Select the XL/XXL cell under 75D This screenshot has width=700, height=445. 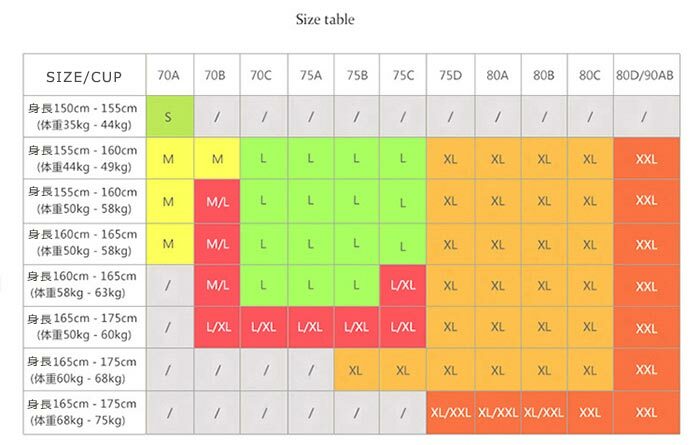pos(450,412)
